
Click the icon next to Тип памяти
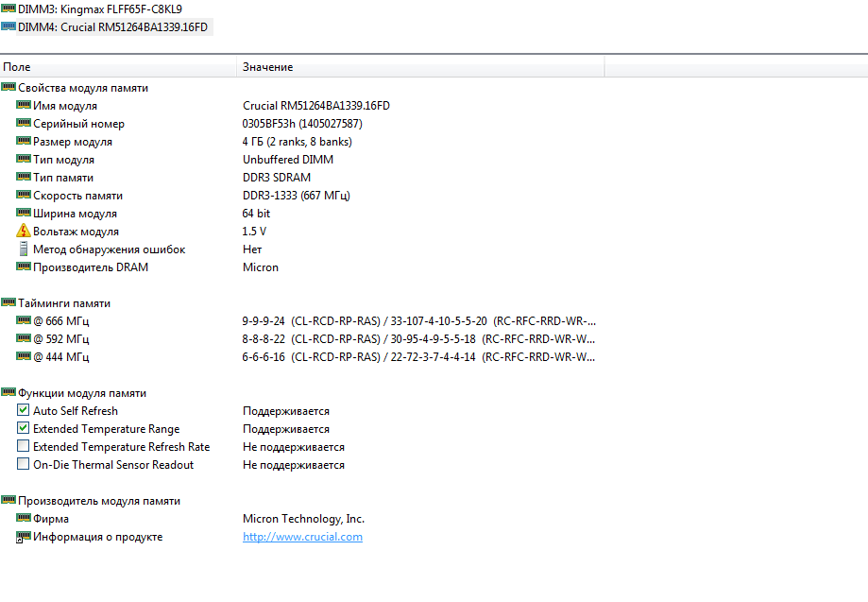pyautogui.click(x=24, y=177)
